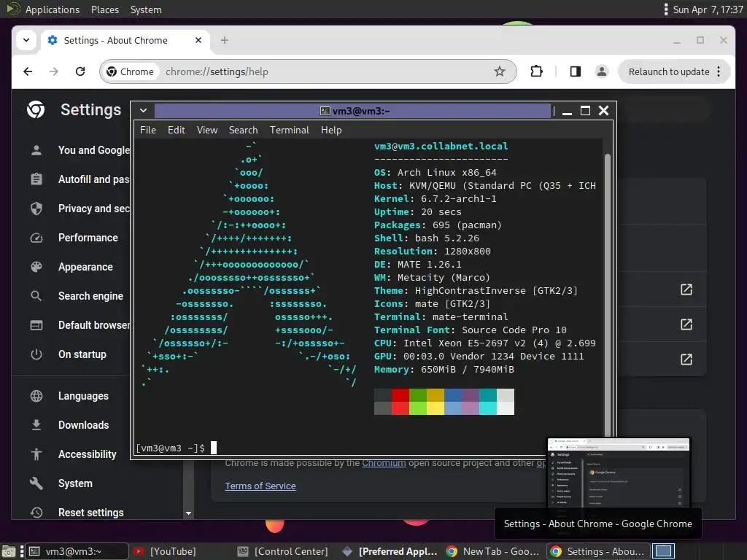This screenshot has width=747, height=560.
Task: Click the Chrome forward arrow
Action: 54,71
